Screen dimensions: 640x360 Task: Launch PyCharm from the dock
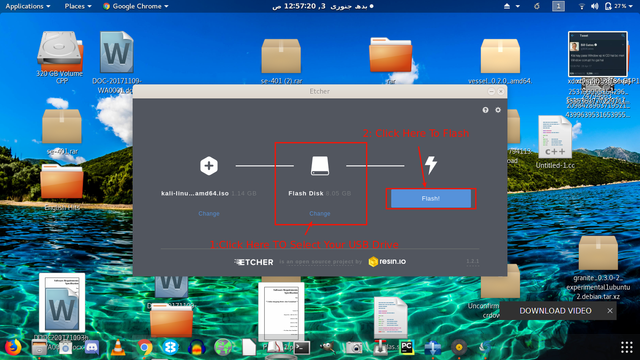point(407,347)
